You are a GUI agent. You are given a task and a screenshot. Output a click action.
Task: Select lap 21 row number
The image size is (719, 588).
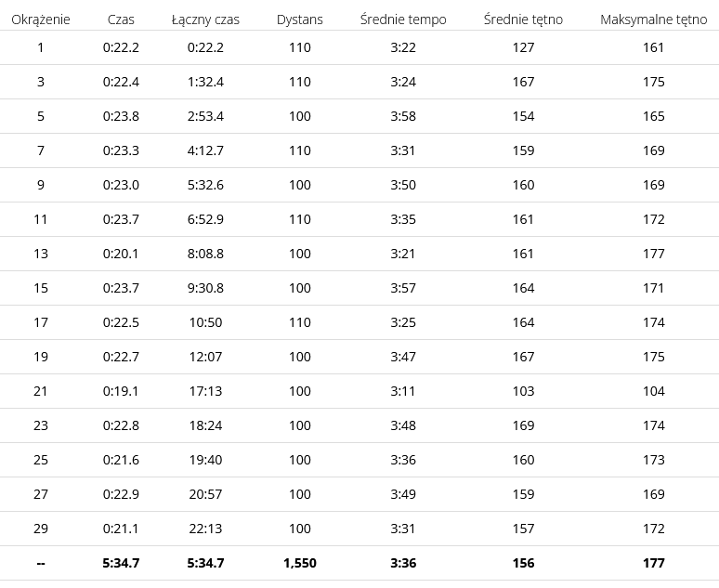click(x=40, y=391)
